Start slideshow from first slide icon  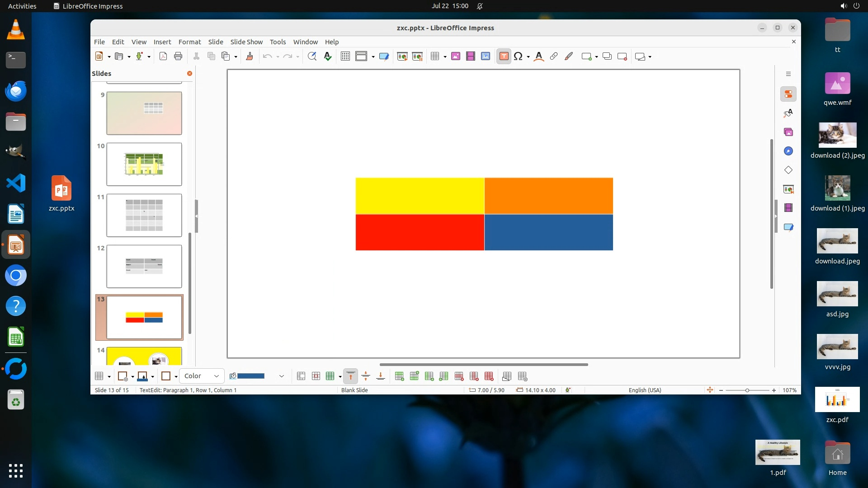coord(401,56)
